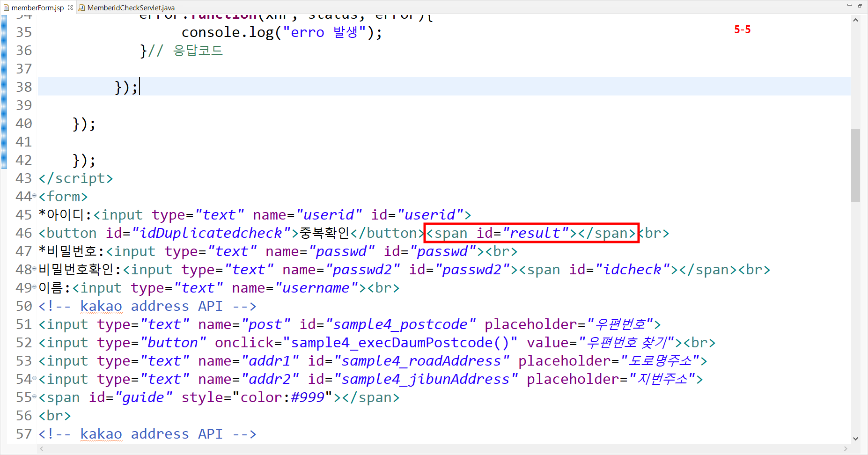
Task: Collapse the fold marker on line 48
Action: click(35, 269)
